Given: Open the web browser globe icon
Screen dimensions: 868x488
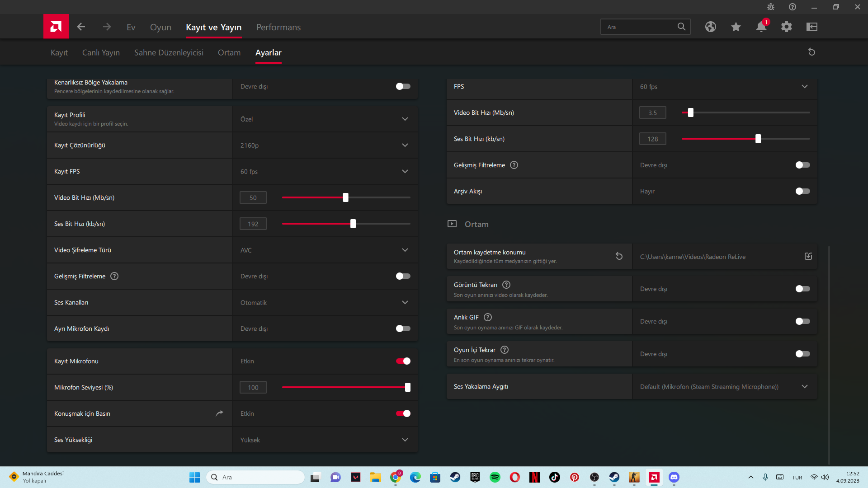Looking at the screenshot, I should pyautogui.click(x=710, y=27).
